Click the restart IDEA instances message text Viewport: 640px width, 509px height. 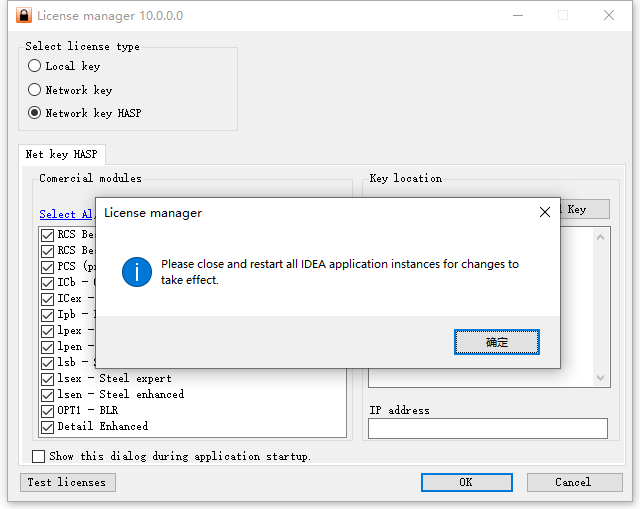point(340,272)
